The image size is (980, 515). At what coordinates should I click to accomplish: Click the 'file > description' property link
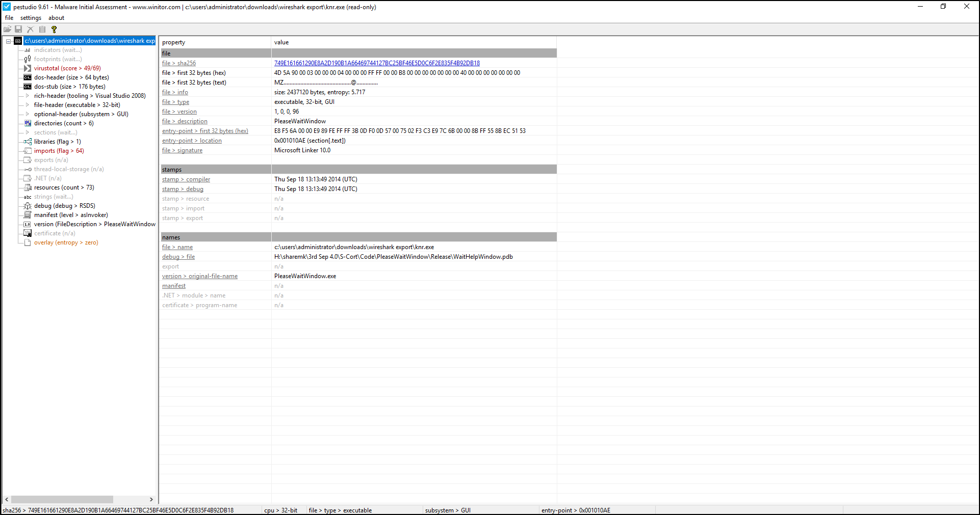185,121
